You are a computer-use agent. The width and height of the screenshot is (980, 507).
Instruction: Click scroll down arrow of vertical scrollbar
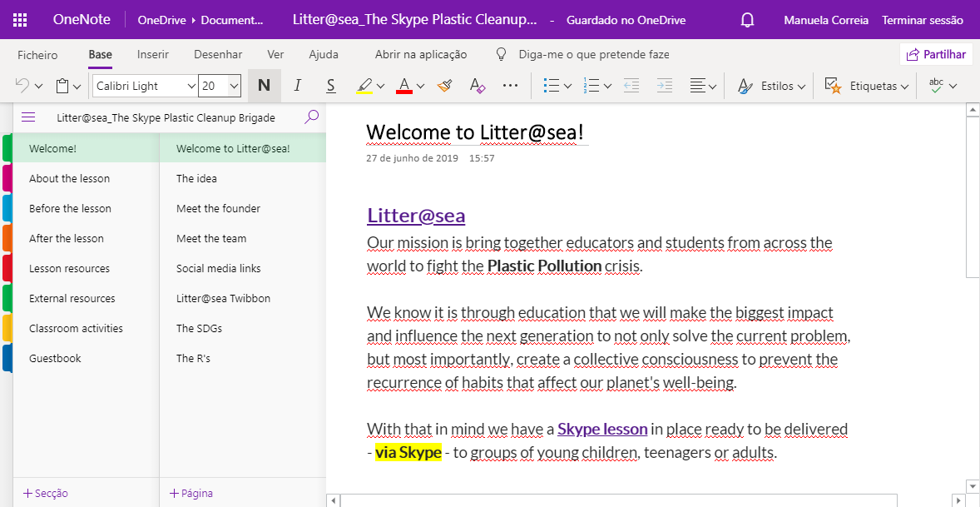[973, 485]
